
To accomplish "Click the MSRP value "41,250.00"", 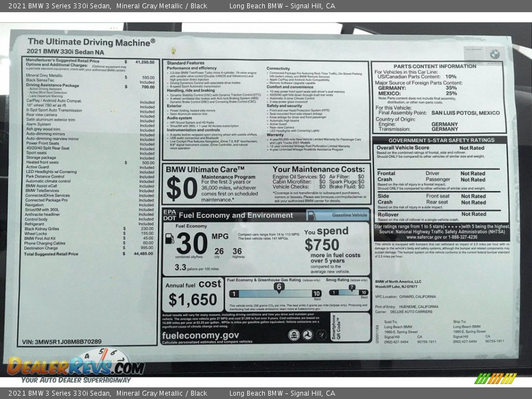I will tap(145, 62).
